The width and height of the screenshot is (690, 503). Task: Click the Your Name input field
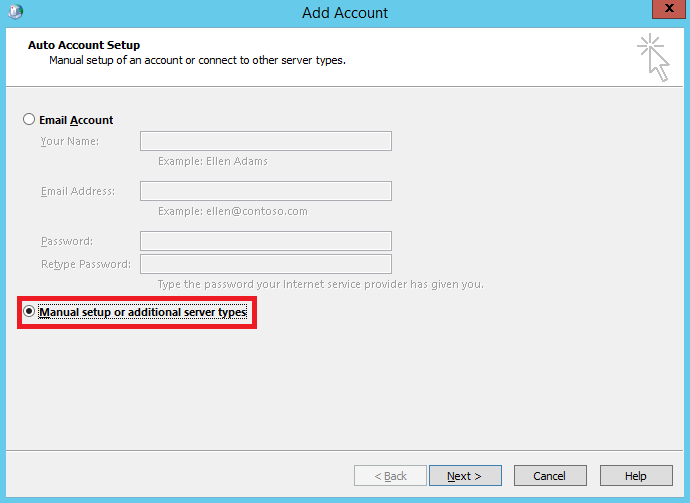(266, 141)
